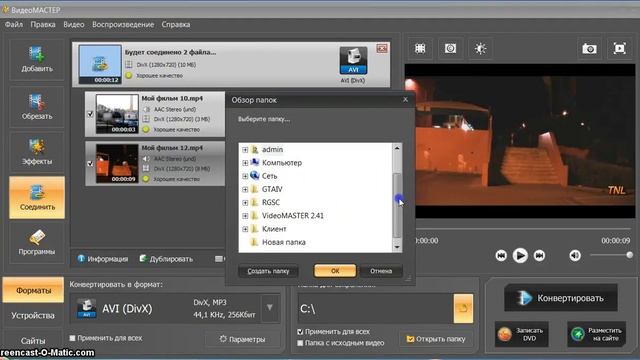640x360 pixels.
Task: Open the Справка menu
Action: (176, 24)
